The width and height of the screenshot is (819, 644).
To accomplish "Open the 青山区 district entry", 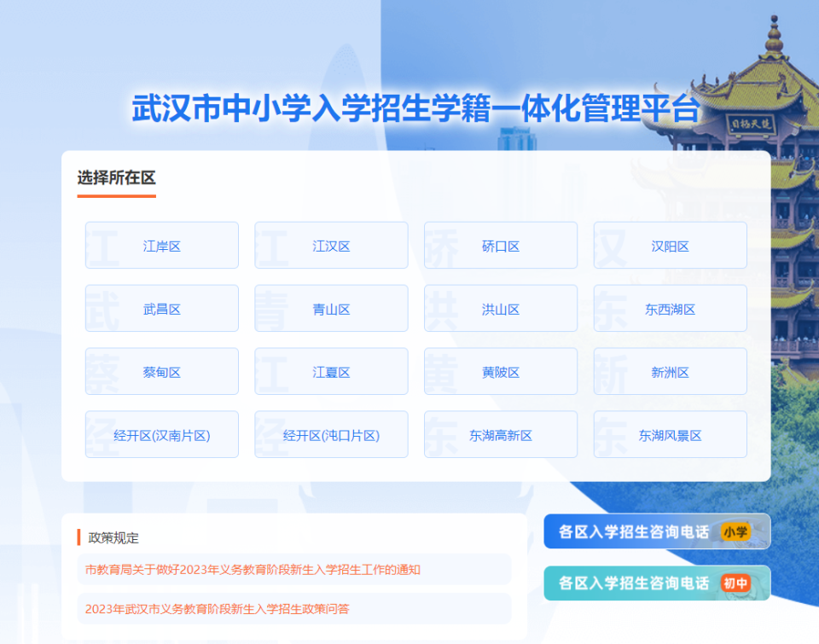I will [x=331, y=309].
